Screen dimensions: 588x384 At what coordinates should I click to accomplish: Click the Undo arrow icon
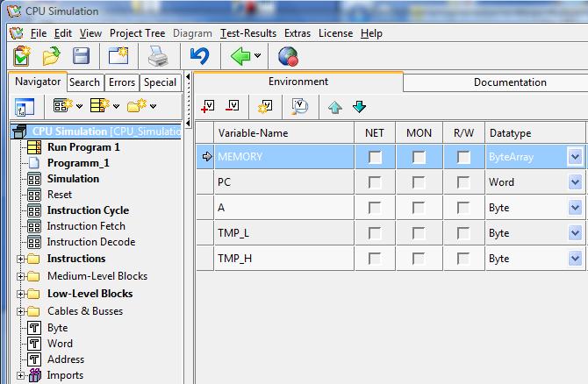pos(199,57)
